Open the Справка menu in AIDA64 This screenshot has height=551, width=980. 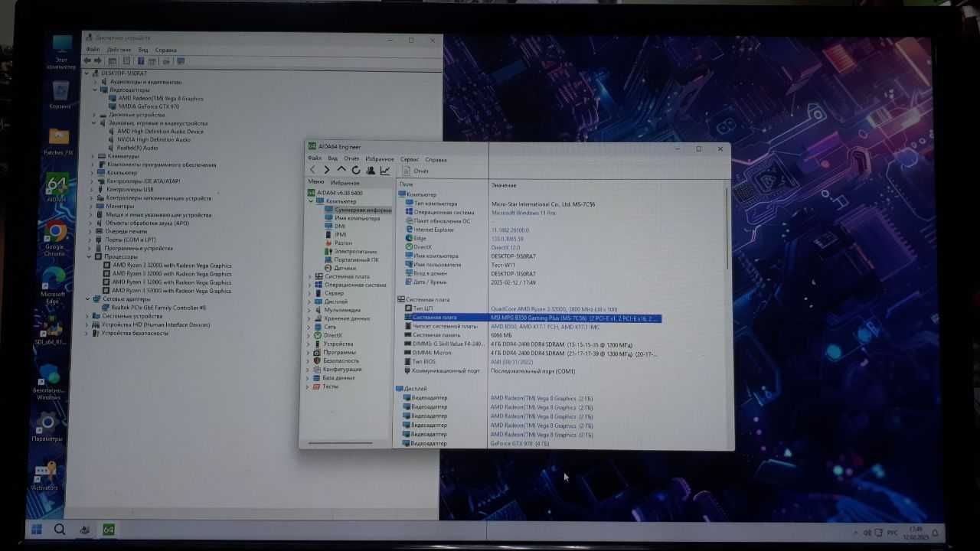(436, 159)
